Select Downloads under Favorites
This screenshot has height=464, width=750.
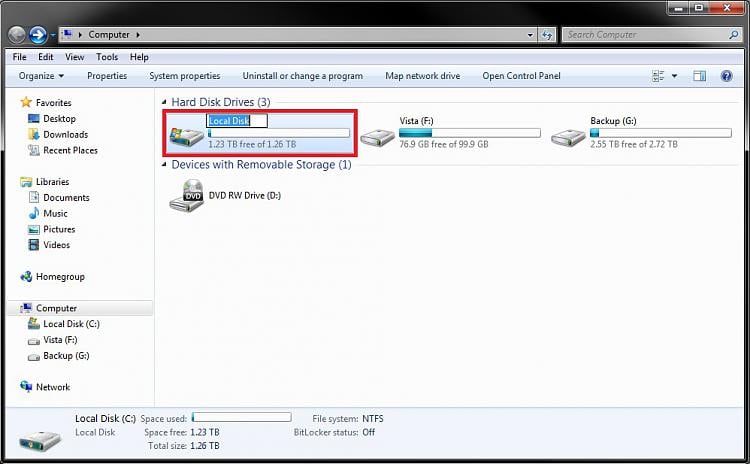[66, 134]
